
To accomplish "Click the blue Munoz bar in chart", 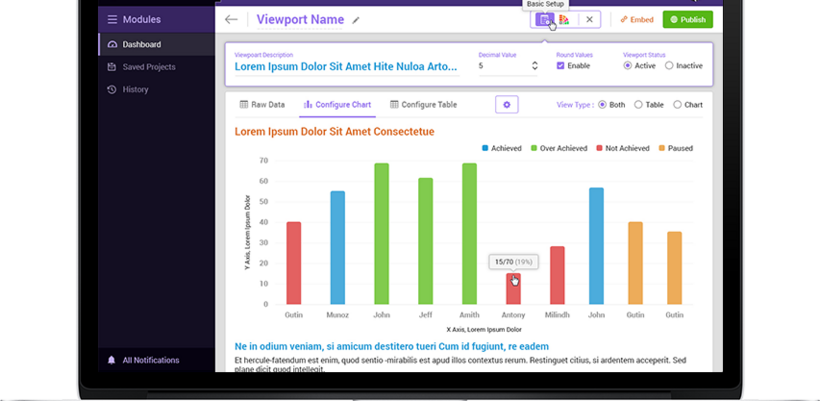I will coord(338,248).
